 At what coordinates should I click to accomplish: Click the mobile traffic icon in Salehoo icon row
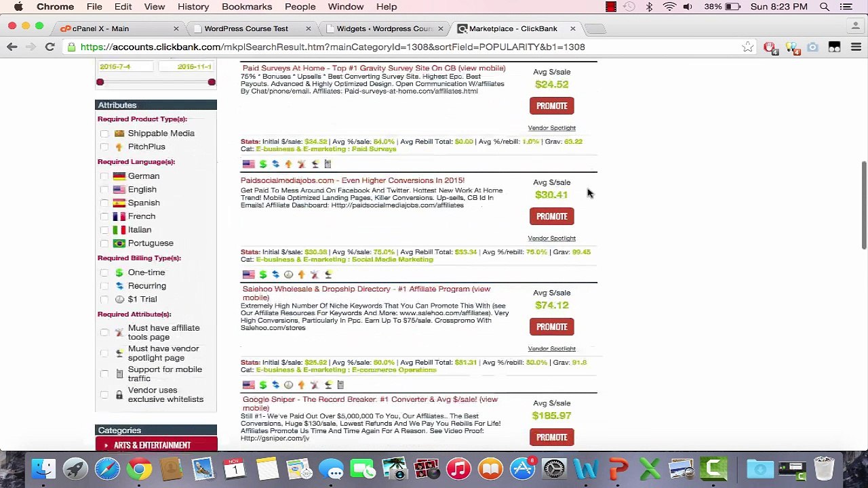pos(340,385)
